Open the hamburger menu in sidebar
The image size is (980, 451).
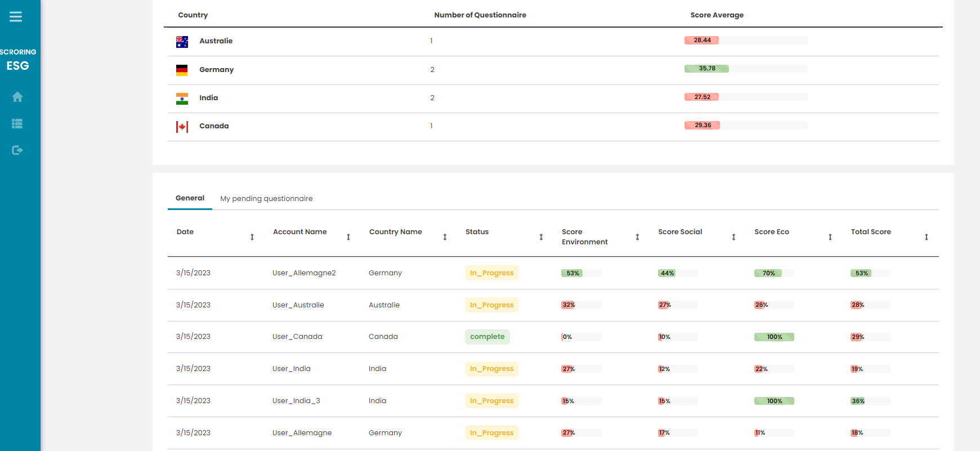point(16,17)
